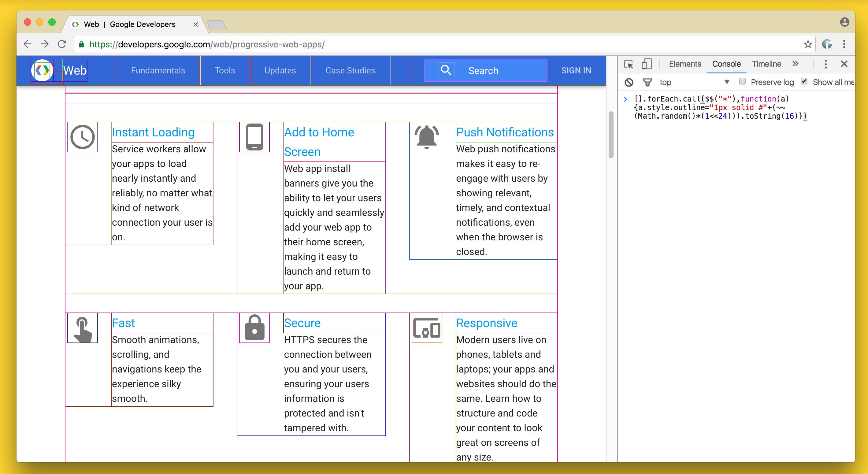Bookmark this page with the star icon
This screenshot has height=474, width=868.
808,44
